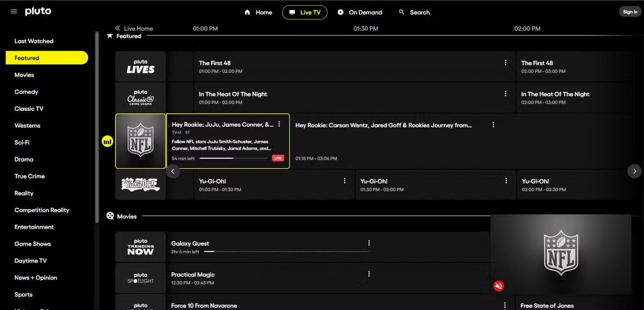This screenshot has width=644, height=310.
Task: Click Featured section star icon
Action: pos(110,36)
